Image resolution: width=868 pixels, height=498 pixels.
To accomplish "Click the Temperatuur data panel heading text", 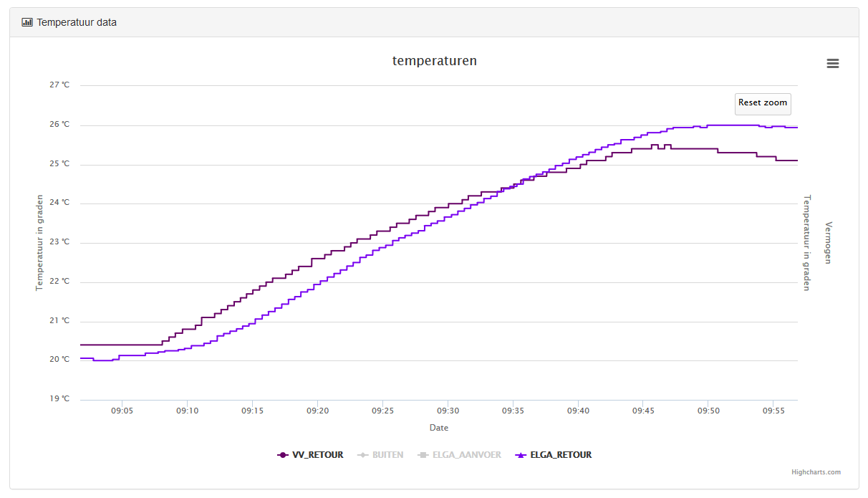I will pyautogui.click(x=77, y=22).
